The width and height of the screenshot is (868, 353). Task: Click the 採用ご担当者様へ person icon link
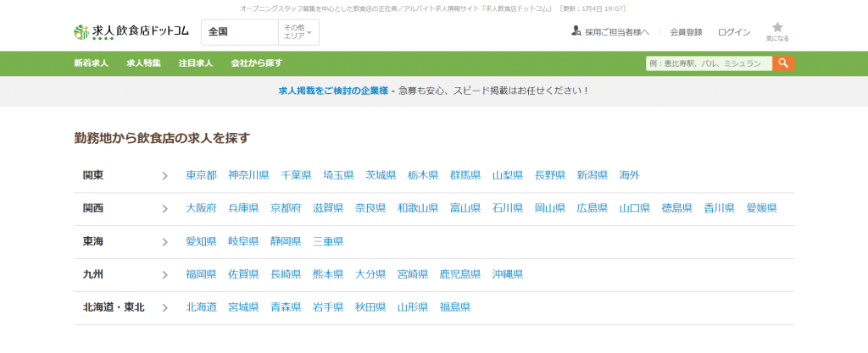click(x=576, y=32)
